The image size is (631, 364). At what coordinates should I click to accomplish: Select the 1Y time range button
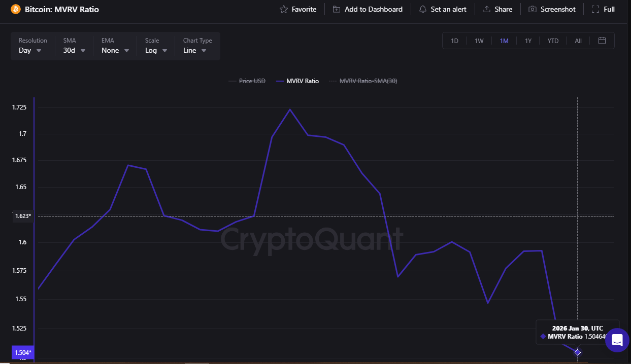528,41
